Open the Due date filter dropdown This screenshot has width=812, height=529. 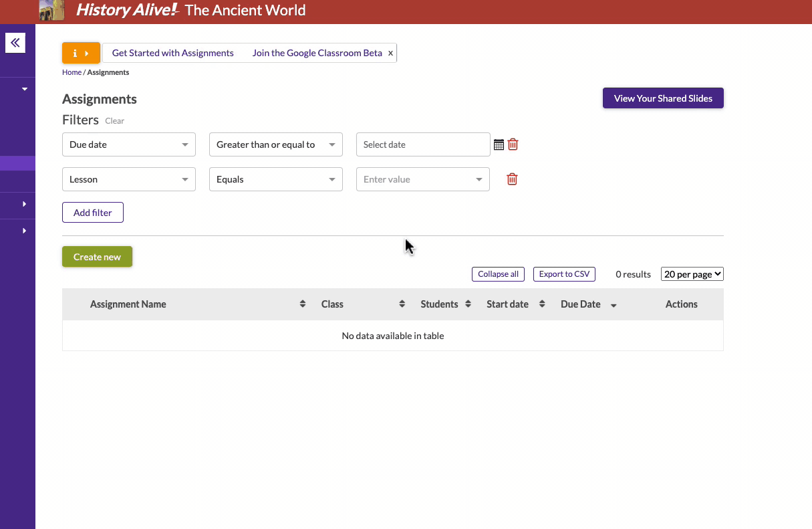[x=128, y=144]
